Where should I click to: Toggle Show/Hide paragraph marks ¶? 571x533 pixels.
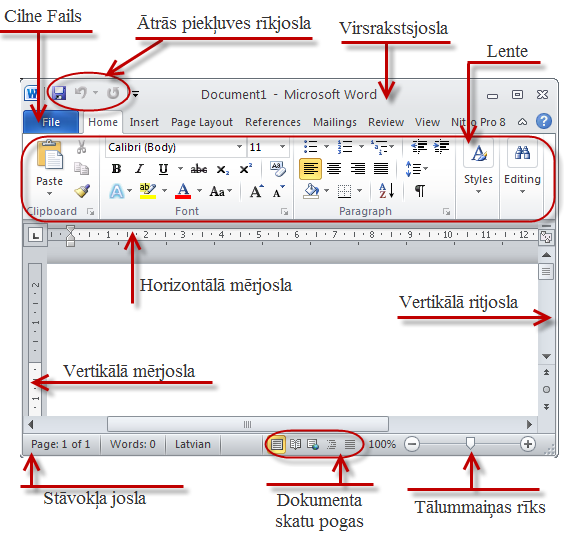[420, 190]
